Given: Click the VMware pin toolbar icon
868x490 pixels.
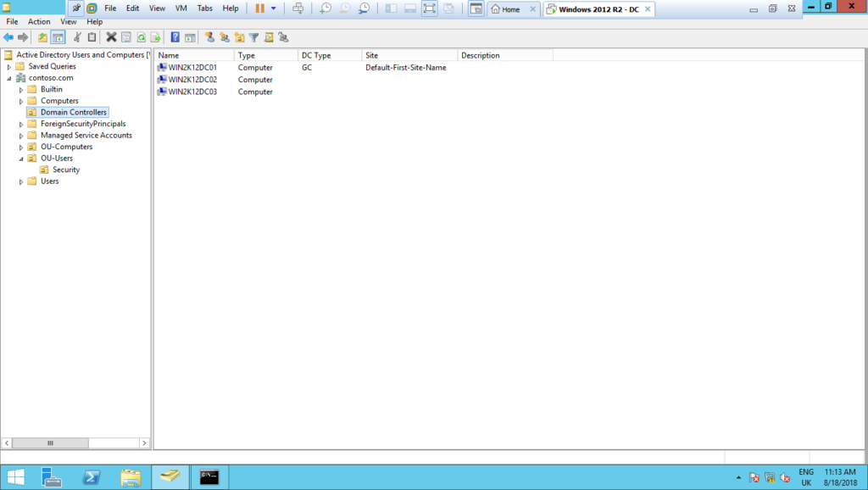Looking at the screenshot, I should point(76,8).
